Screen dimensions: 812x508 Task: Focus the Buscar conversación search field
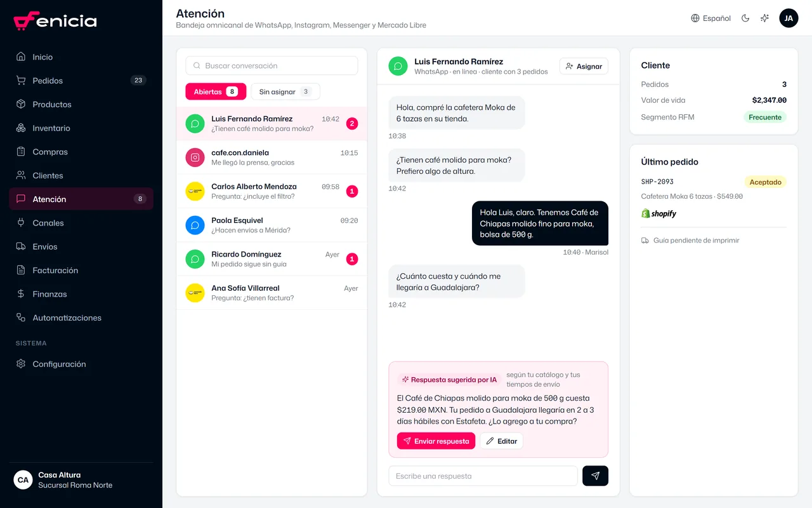(x=272, y=65)
